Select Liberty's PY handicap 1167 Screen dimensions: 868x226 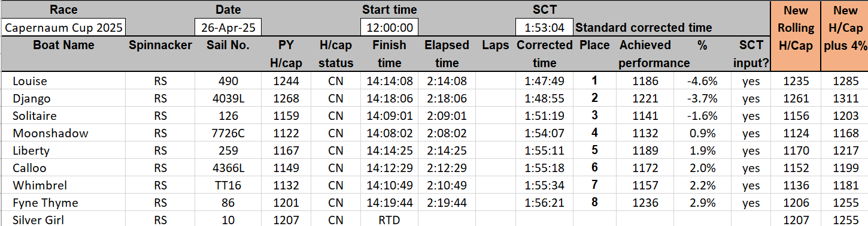click(286, 150)
